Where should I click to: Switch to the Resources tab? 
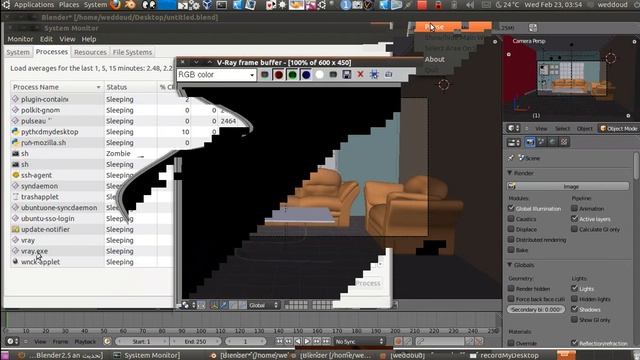(x=90, y=52)
